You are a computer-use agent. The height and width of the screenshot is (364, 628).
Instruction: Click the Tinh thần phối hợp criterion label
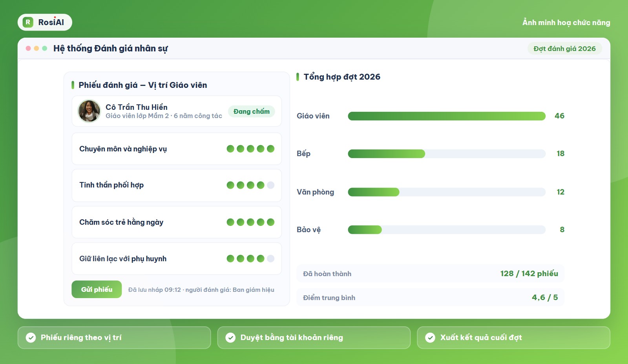(111, 185)
